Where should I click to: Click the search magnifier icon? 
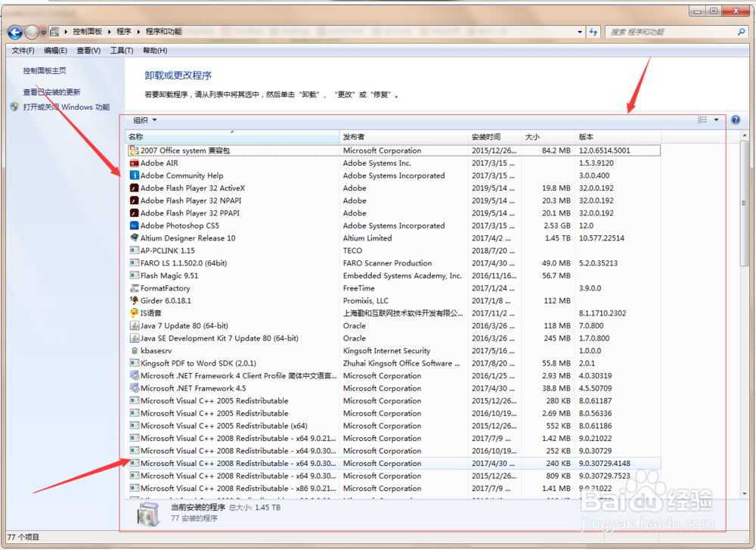tap(741, 32)
